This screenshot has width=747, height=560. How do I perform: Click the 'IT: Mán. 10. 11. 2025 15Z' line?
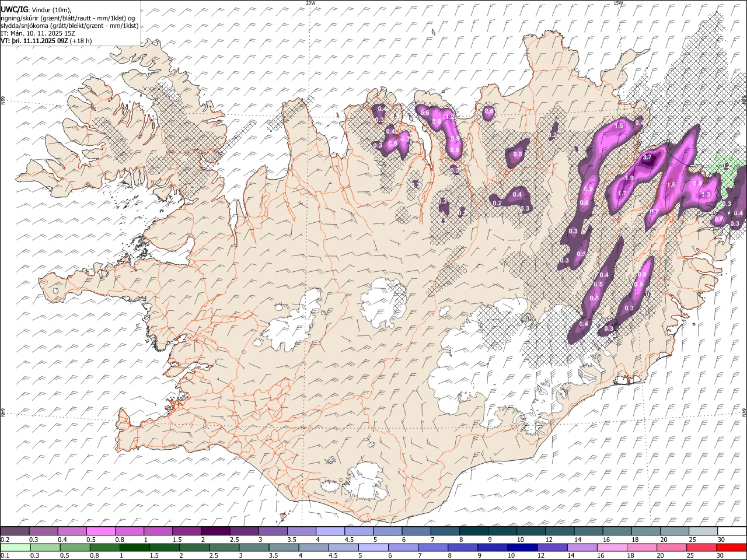38,33
